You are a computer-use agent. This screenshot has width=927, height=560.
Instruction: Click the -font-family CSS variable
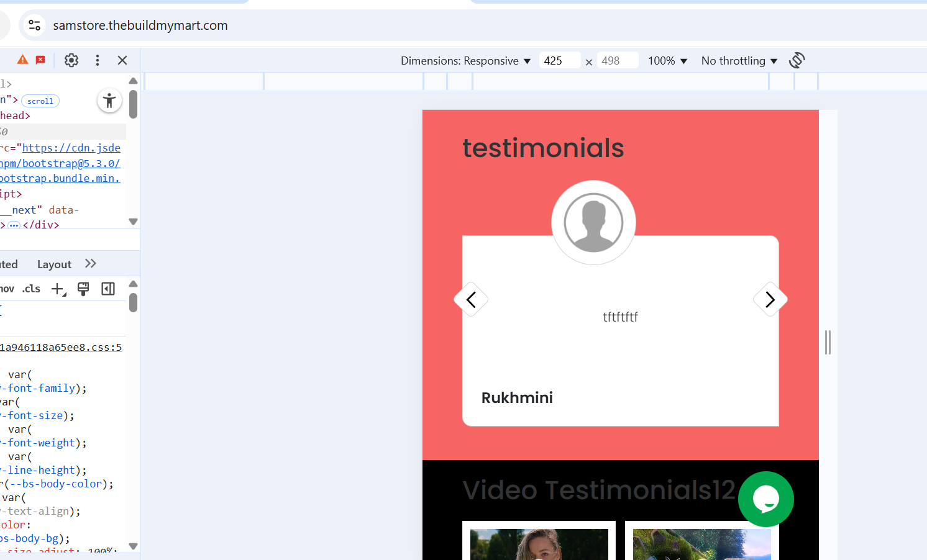[x=37, y=389]
